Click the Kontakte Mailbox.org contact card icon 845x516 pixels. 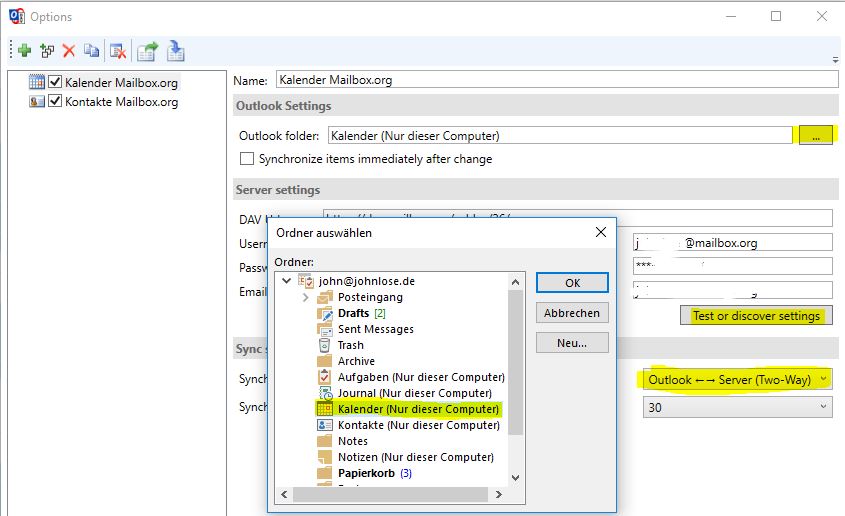click(37, 101)
